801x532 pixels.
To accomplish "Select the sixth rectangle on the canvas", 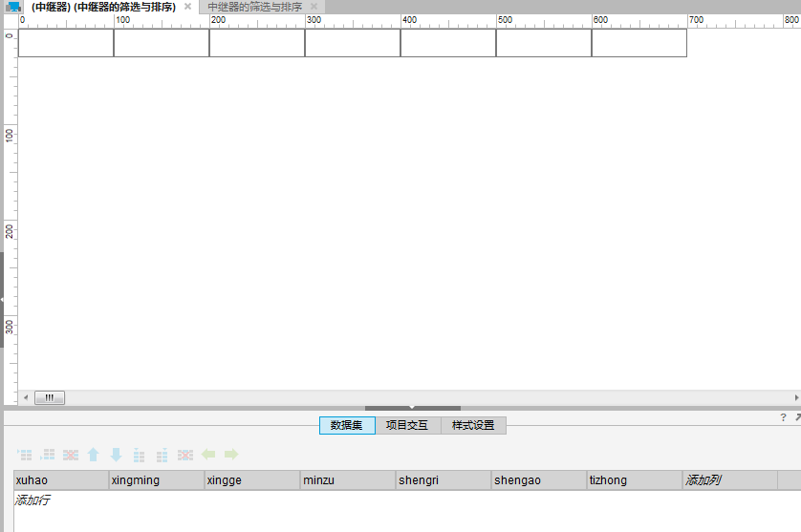I will point(544,43).
